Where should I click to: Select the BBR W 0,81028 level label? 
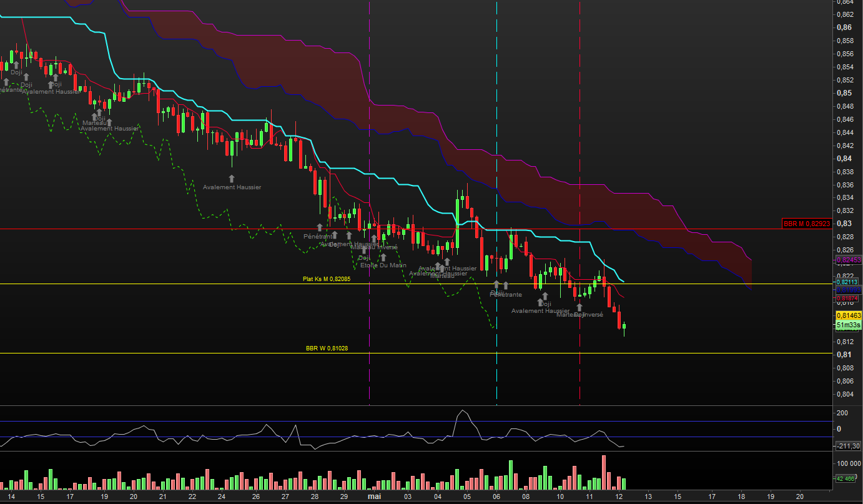[x=327, y=348]
